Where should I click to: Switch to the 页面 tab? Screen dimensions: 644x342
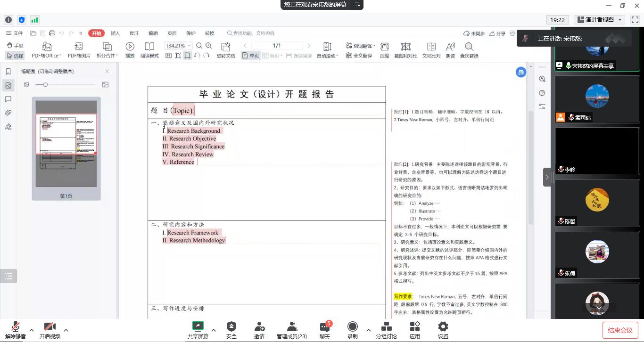[172, 33]
